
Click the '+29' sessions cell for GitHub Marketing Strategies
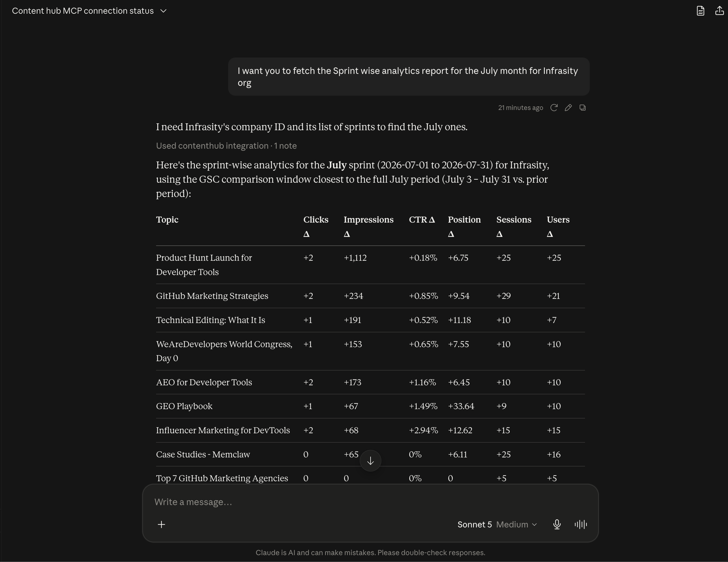click(x=503, y=296)
